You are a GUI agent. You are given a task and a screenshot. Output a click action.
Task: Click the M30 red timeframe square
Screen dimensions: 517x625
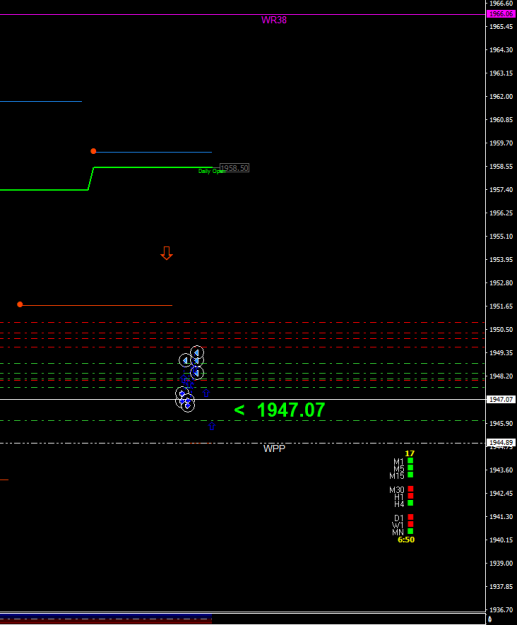tap(411, 489)
